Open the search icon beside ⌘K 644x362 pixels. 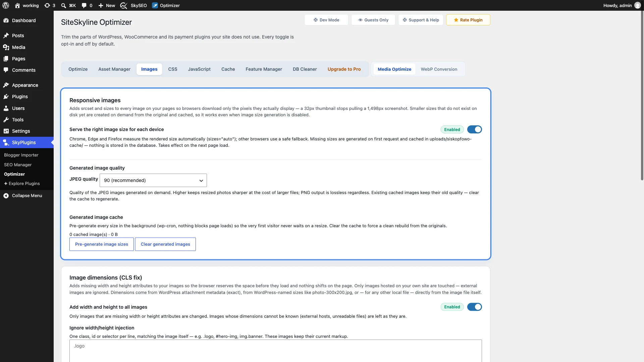pos(63,5)
